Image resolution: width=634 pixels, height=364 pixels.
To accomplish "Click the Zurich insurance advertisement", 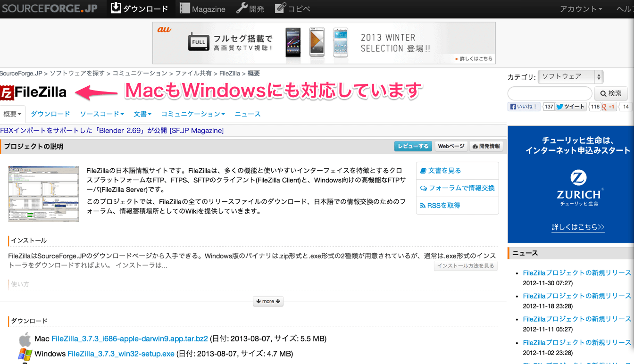I will pyautogui.click(x=571, y=184).
